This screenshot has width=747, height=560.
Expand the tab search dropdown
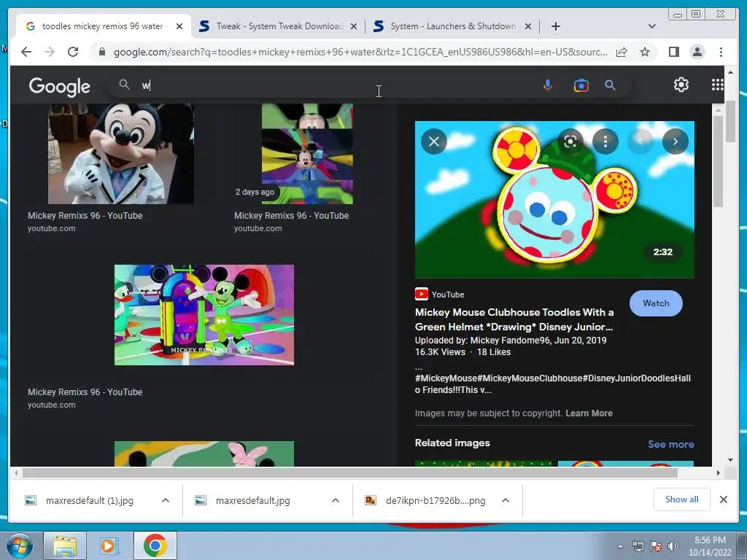click(652, 26)
